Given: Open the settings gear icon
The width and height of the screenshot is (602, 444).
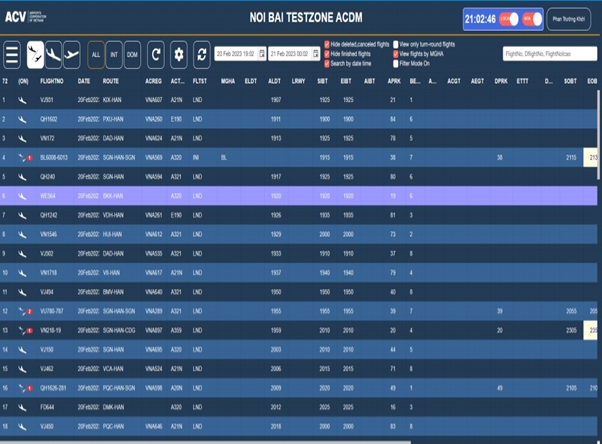Looking at the screenshot, I should (179, 54).
